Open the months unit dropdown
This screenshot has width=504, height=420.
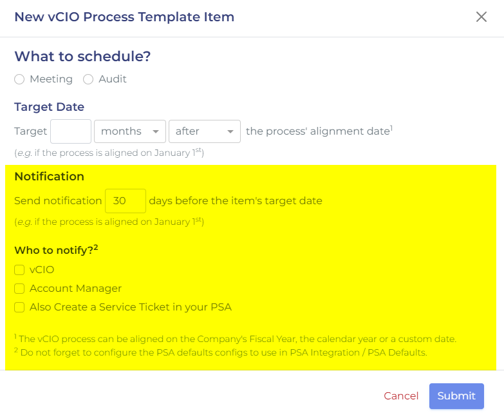pos(130,131)
